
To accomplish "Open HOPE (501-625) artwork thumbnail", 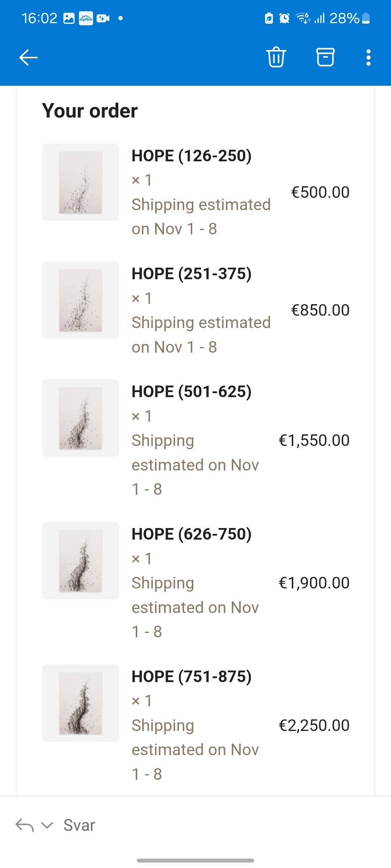I will coord(80,418).
